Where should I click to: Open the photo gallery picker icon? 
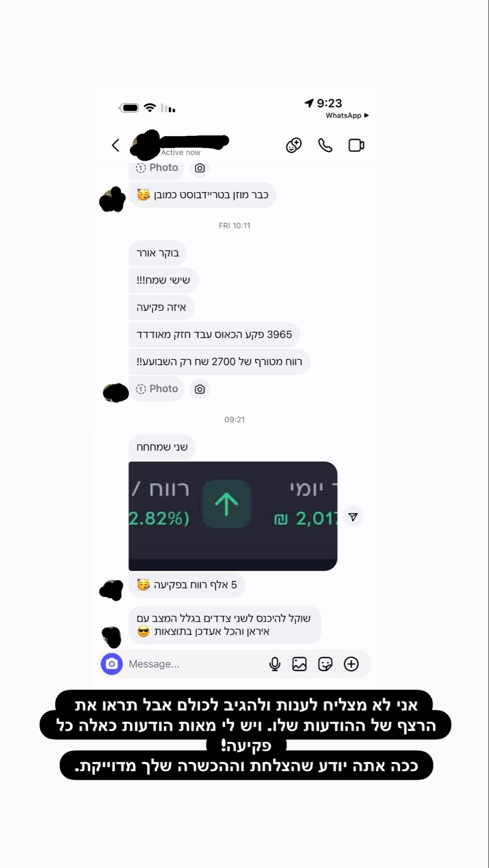pyautogui.click(x=299, y=664)
